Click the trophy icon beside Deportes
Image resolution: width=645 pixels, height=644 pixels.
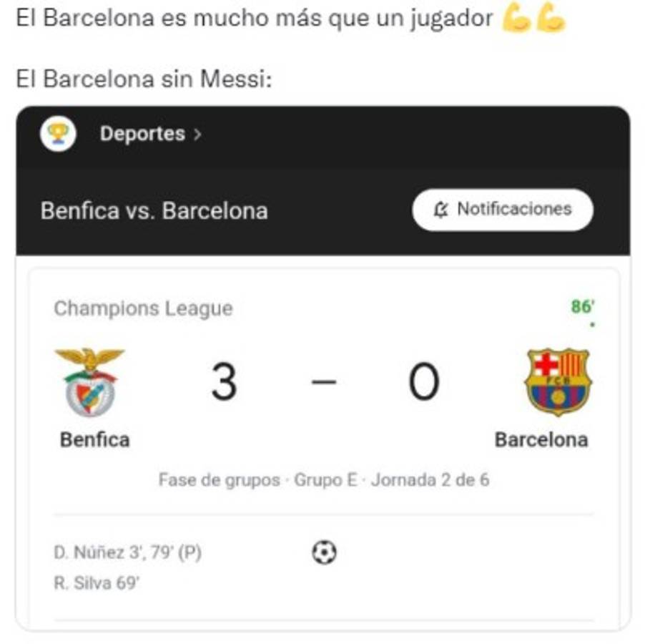point(58,134)
